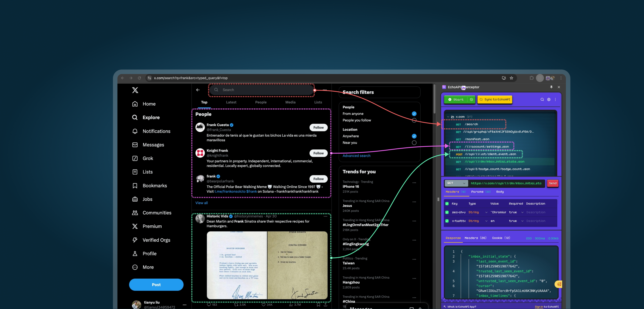Uncheck the x-twitte header row

(x=447, y=221)
